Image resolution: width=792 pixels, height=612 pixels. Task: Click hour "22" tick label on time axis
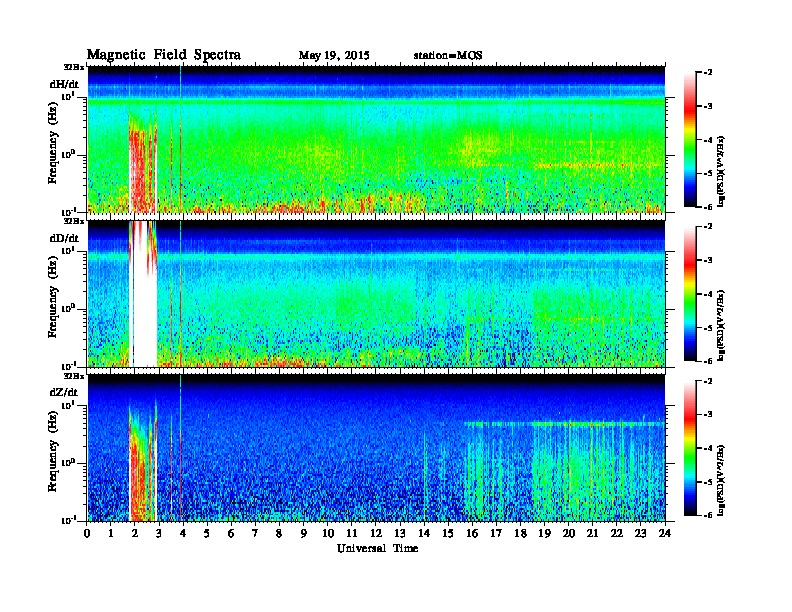[x=617, y=533]
